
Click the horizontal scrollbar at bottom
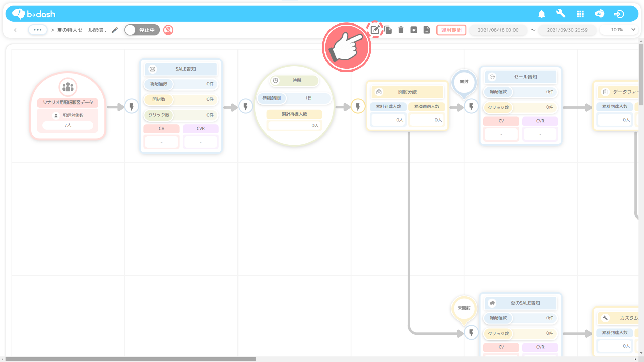[x=131, y=359]
